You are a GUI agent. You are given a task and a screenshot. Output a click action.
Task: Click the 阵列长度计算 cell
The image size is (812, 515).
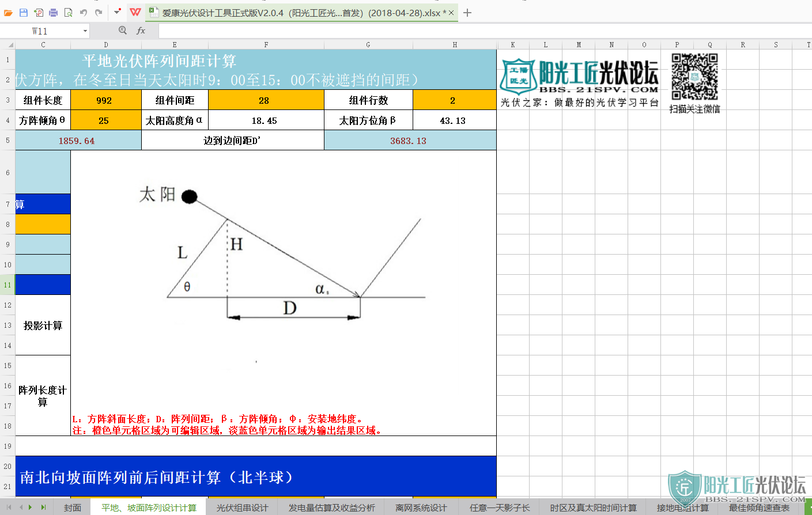[x=43, y=396]
